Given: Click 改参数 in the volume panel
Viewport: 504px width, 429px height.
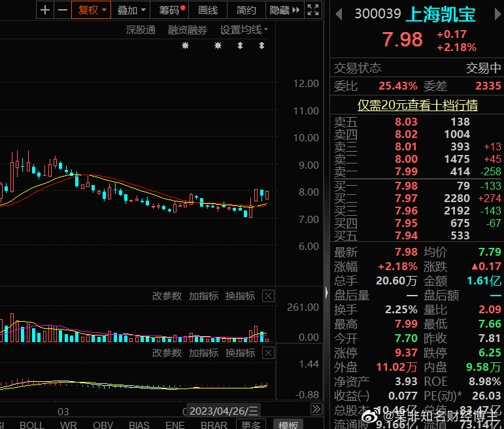Looking at the screenshot, I should click(x=167, y=296).
